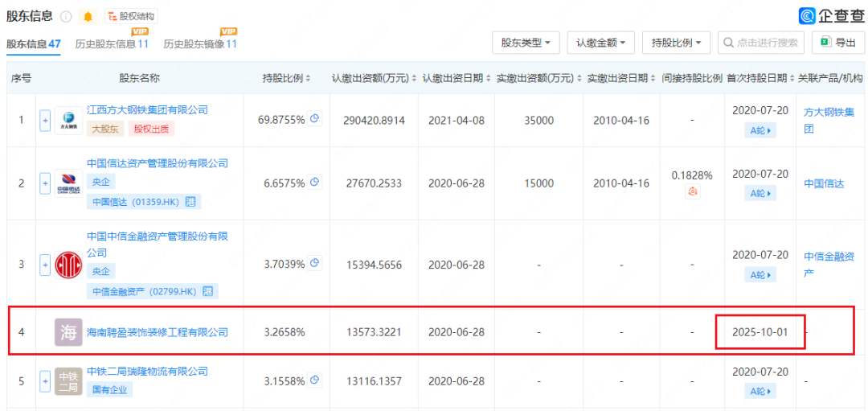Open the 中国信达 related product link
This screenshot has width=868, height=411.
(824, 184)
